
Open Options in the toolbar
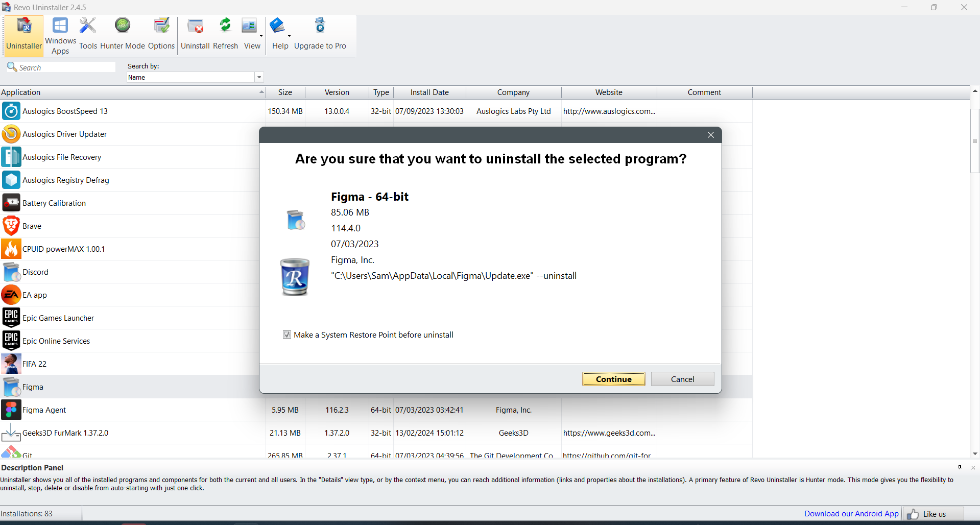tap(161, 35)
